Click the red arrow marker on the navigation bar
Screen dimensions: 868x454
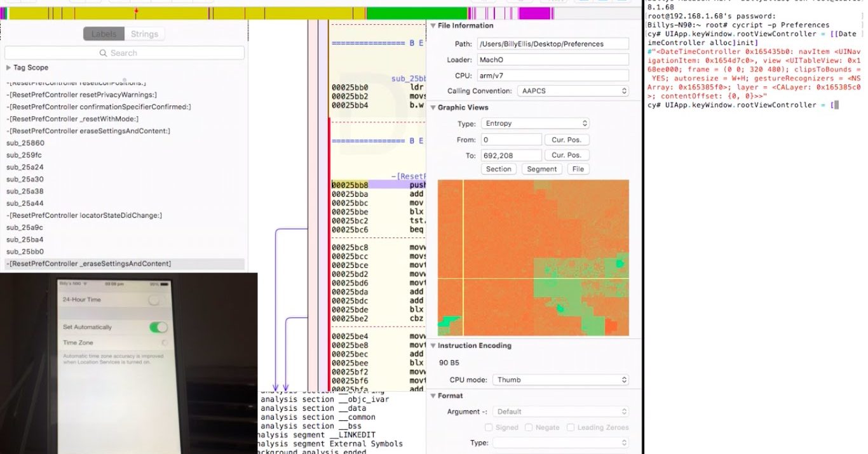tap(136, 13)
